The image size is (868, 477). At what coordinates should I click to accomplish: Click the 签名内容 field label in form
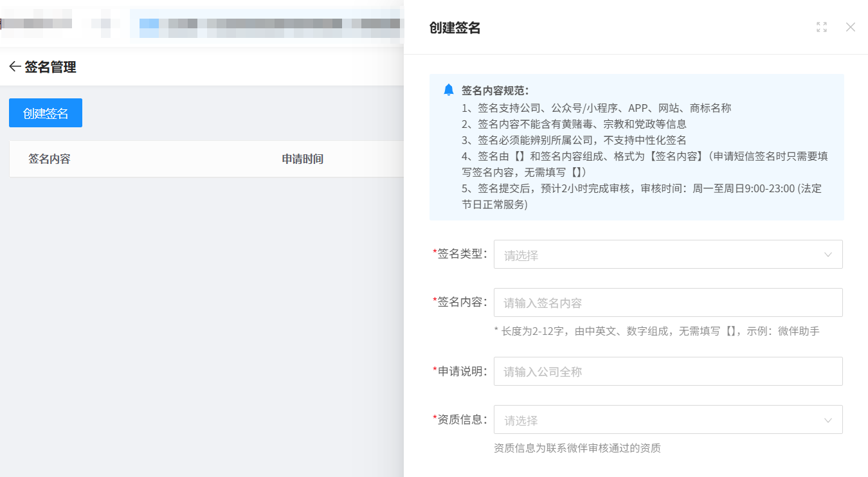(x=460, y=301)
